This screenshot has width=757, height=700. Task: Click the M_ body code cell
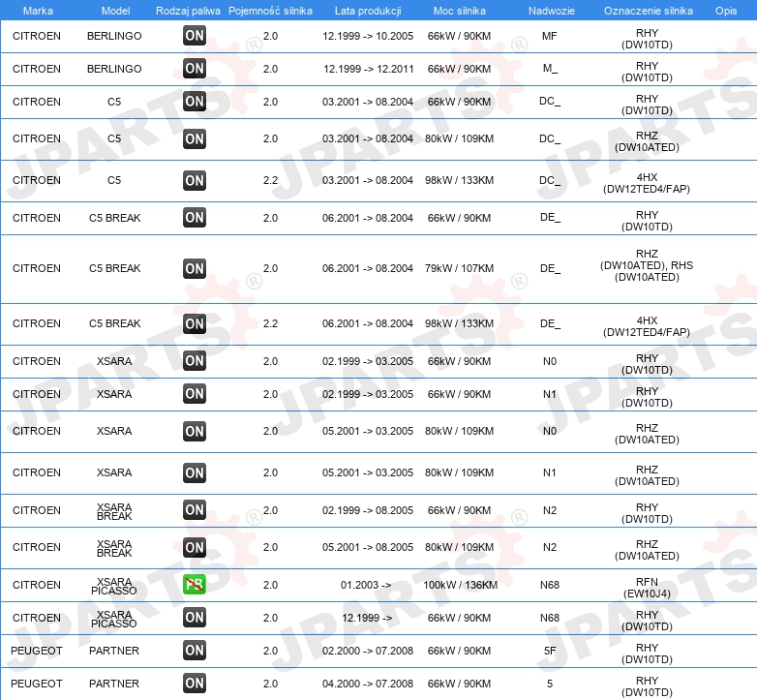[550, 68]
